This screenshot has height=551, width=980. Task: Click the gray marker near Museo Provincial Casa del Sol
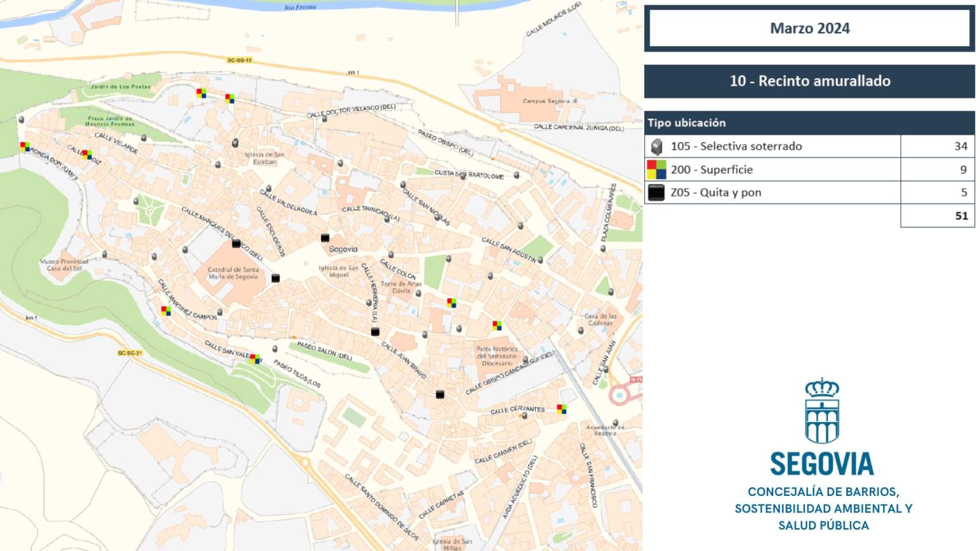[x=104, y=254]
